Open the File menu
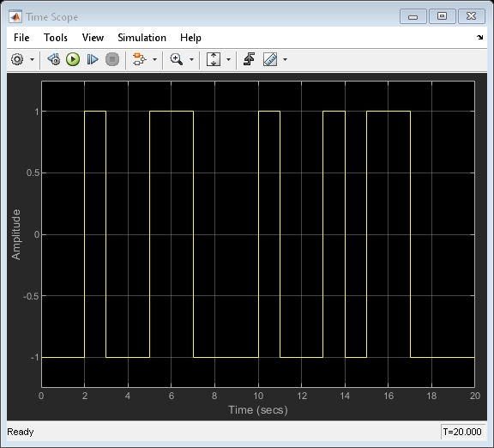Image resolution: width=494 pixels, height=448 pixels. click(x=21, y=38)
